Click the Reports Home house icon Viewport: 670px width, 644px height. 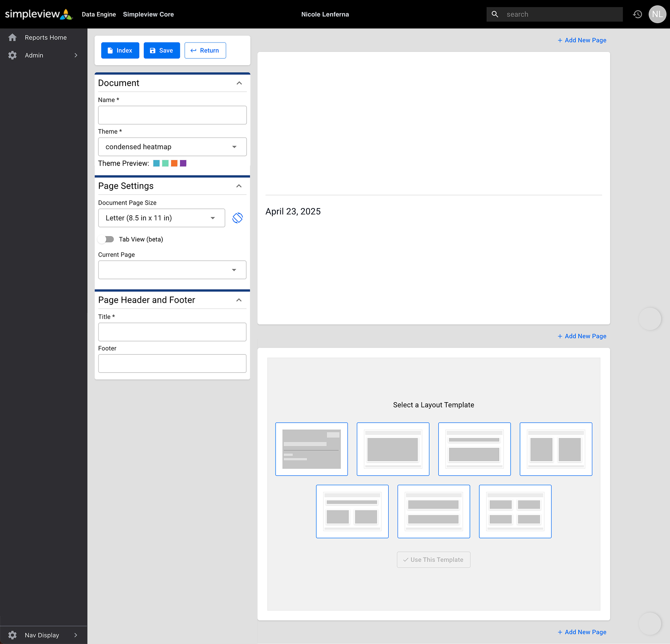click(12, 38)
